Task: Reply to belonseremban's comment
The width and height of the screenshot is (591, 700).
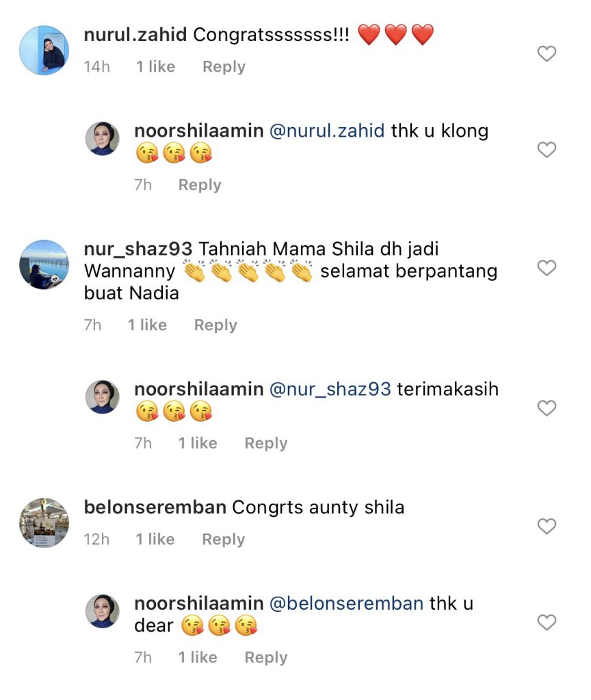Action: point(224,539)
